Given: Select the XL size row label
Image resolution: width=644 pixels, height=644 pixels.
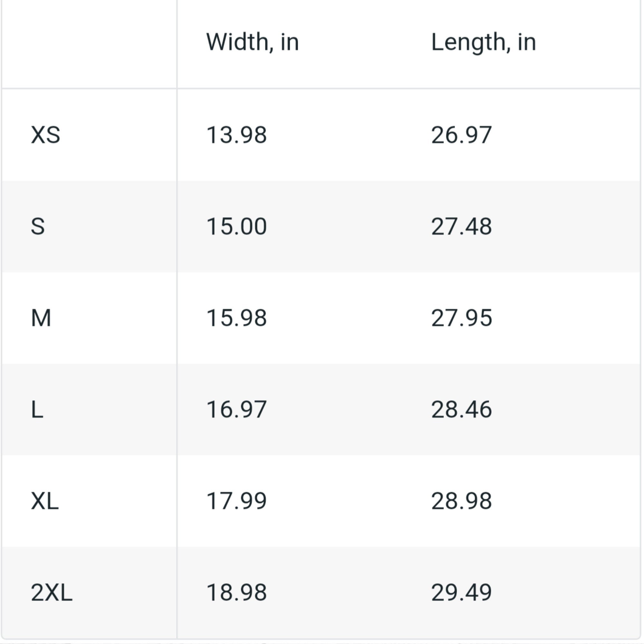Looking at the screenshot, I should click(45, 501).
